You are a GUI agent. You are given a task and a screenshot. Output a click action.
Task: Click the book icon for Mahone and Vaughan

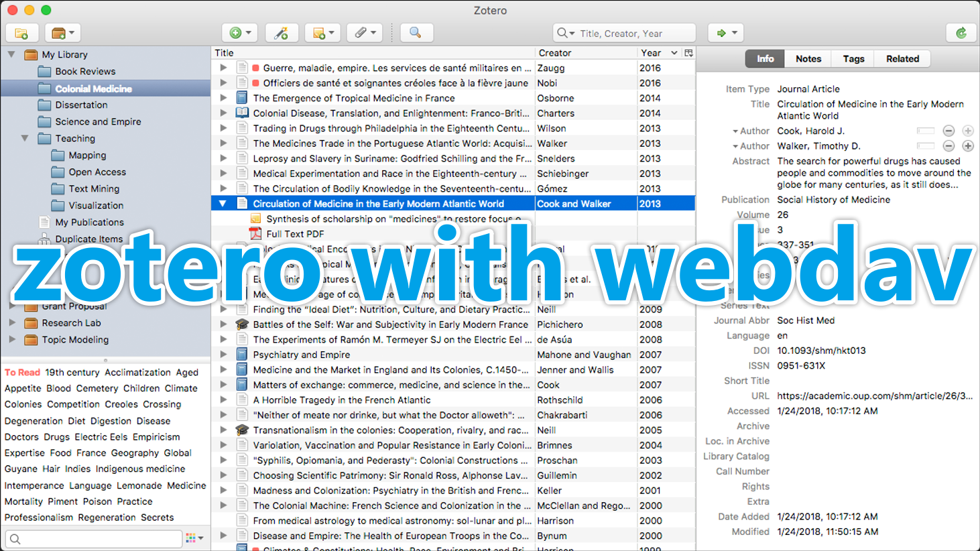click(243, 355)
